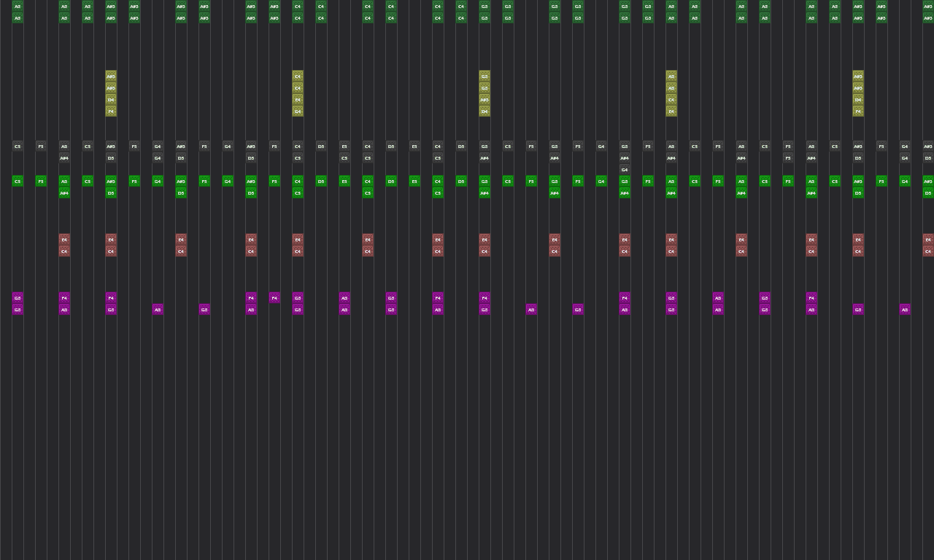Click the top G3 in the yellow chord
The width and height of the screenshot is (934, 560).
pyautogui.click(x=485, y=76)
